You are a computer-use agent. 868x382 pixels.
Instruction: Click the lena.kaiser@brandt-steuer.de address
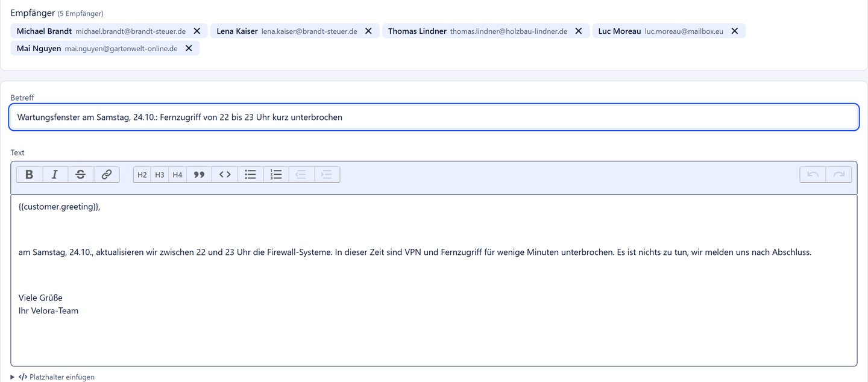coord(309,31)
